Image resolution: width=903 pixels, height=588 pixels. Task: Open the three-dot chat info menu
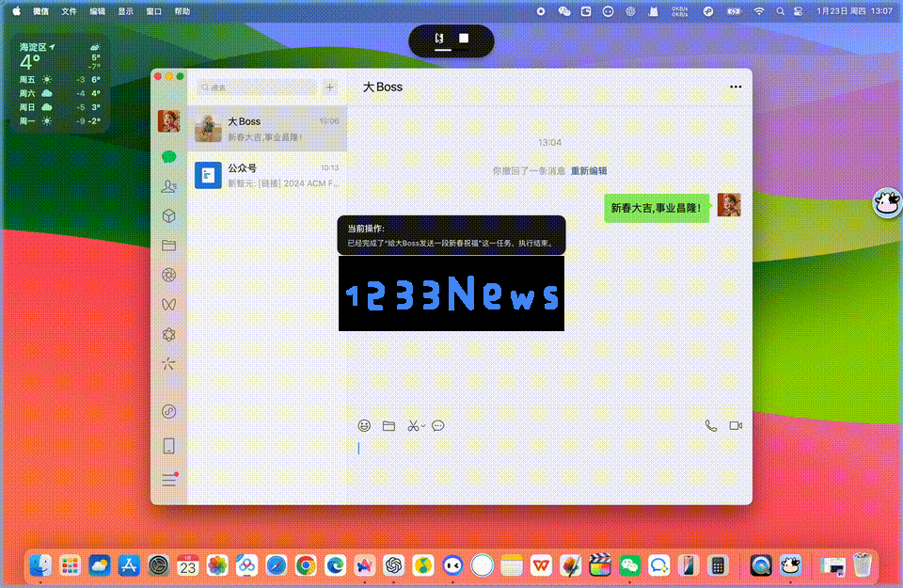coord(736,87)
